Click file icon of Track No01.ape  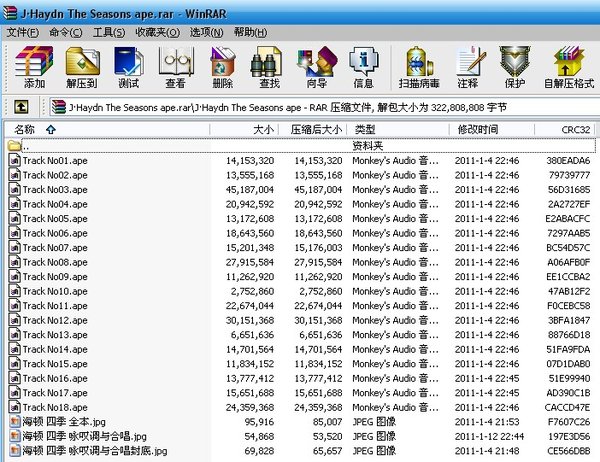15,160
